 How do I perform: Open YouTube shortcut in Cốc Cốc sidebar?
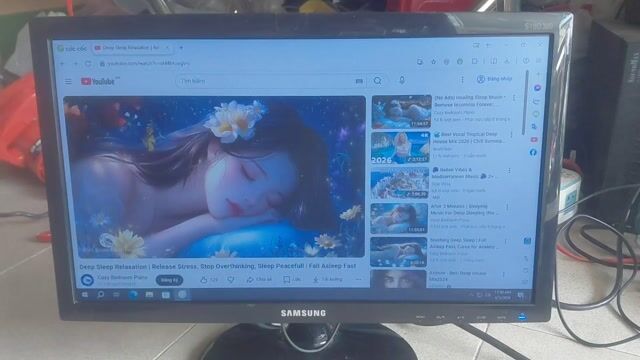click(534, 140)
